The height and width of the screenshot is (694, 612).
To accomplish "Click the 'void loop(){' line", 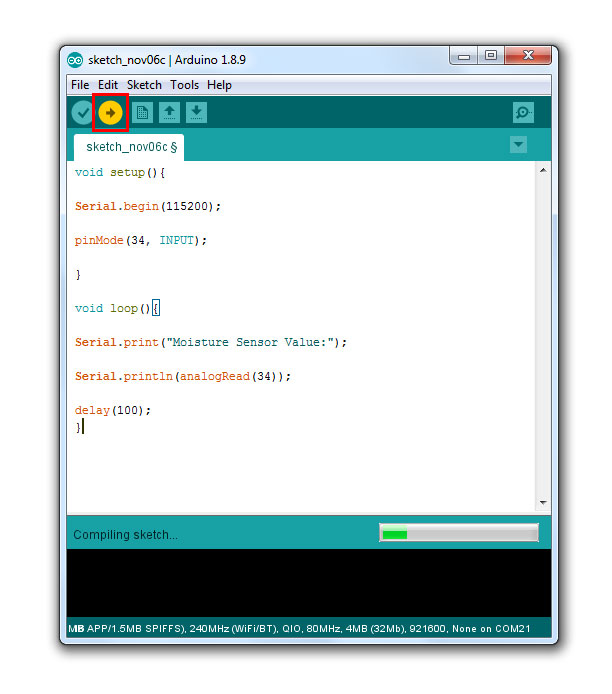I will pos(117,308).
